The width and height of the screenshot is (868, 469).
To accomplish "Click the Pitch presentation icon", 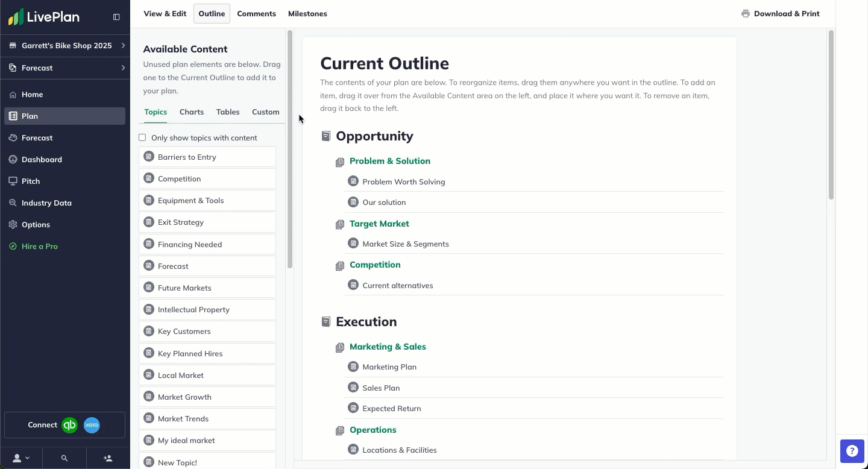I will (13, 181).
